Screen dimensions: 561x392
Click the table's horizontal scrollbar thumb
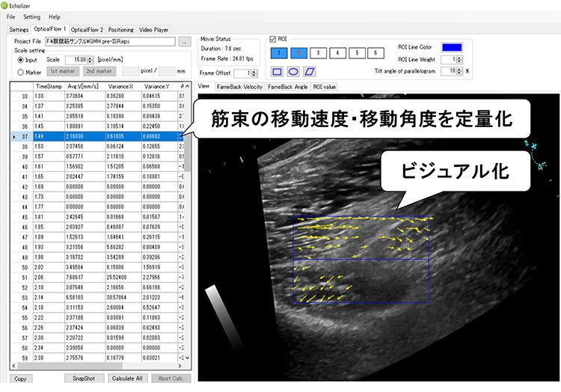tap(70, 366)
